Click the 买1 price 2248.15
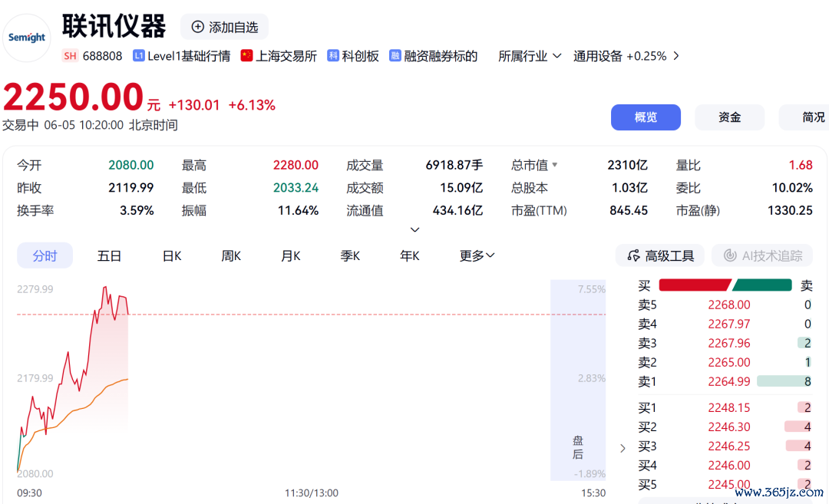 tap(729, 408)
